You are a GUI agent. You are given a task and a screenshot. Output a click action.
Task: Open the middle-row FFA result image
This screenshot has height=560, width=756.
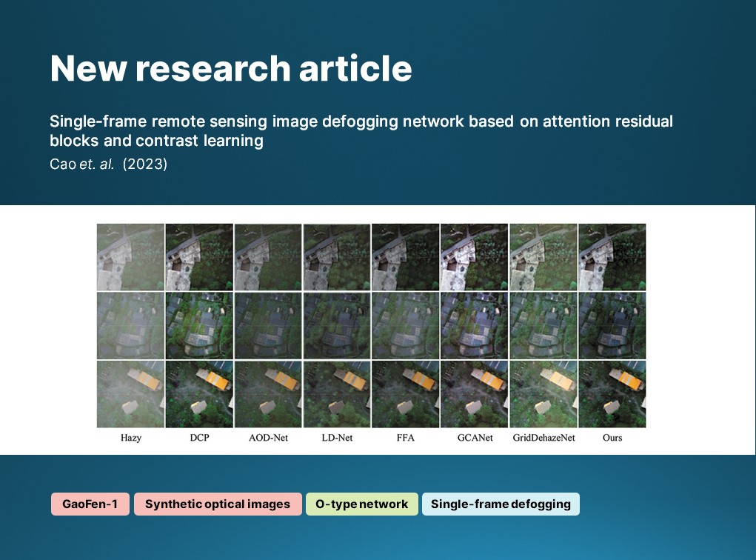pos(406,326)
